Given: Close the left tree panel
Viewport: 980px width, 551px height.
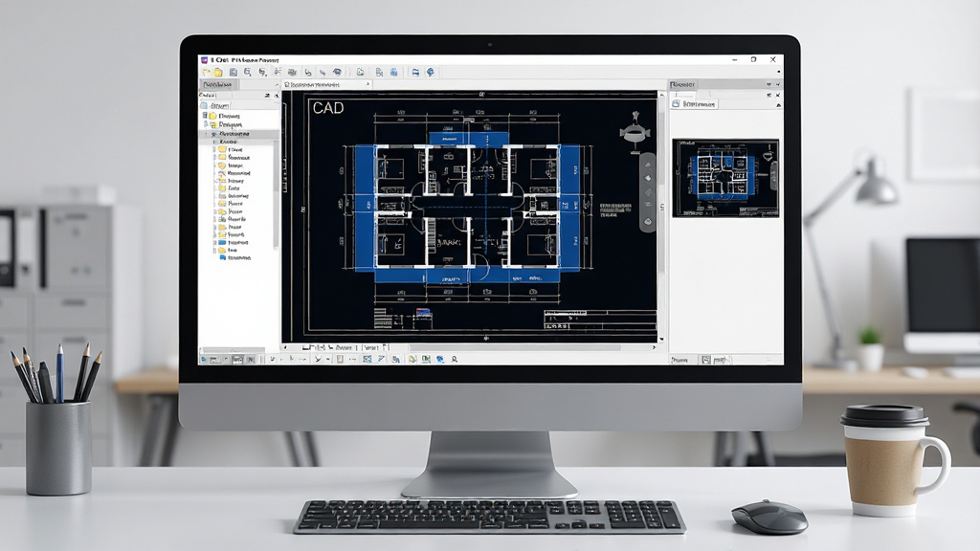Looking at the screenshot, I should click(x=277, y=96).
